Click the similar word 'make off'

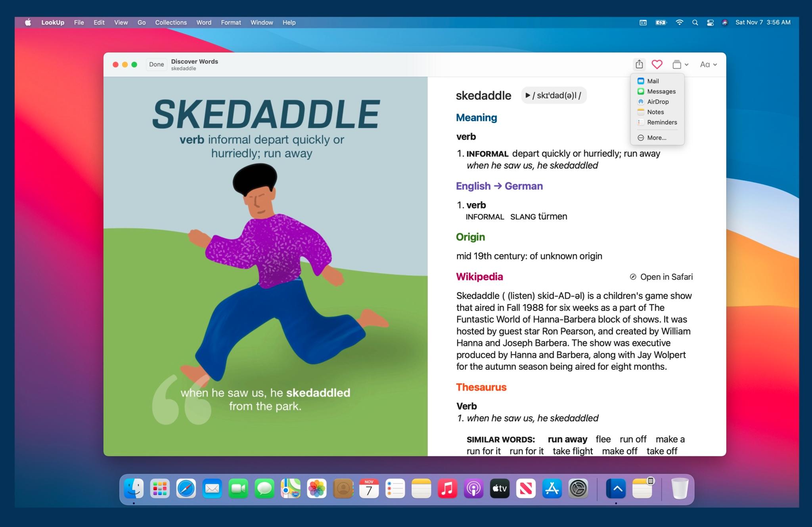619,451
